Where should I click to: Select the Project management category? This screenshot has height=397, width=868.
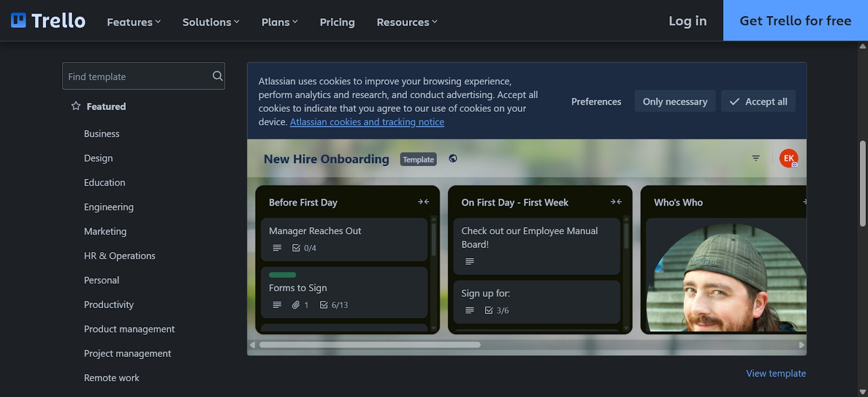click(x=127, y=353)
